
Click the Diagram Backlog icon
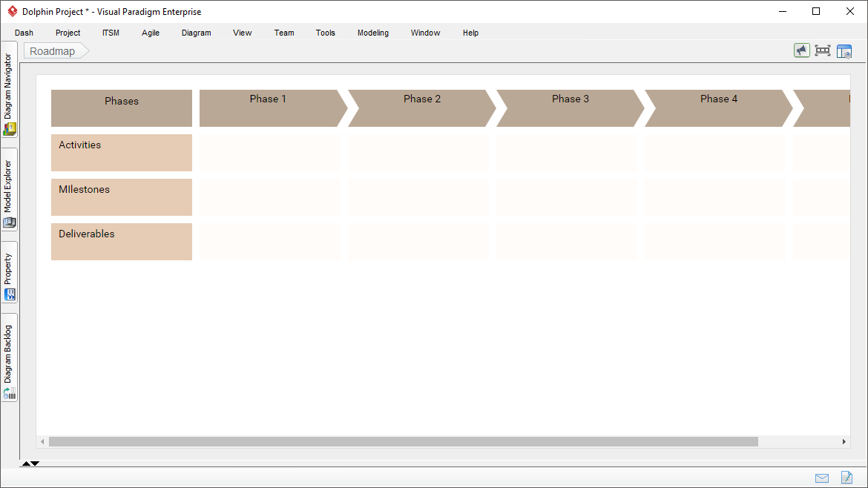10,393
